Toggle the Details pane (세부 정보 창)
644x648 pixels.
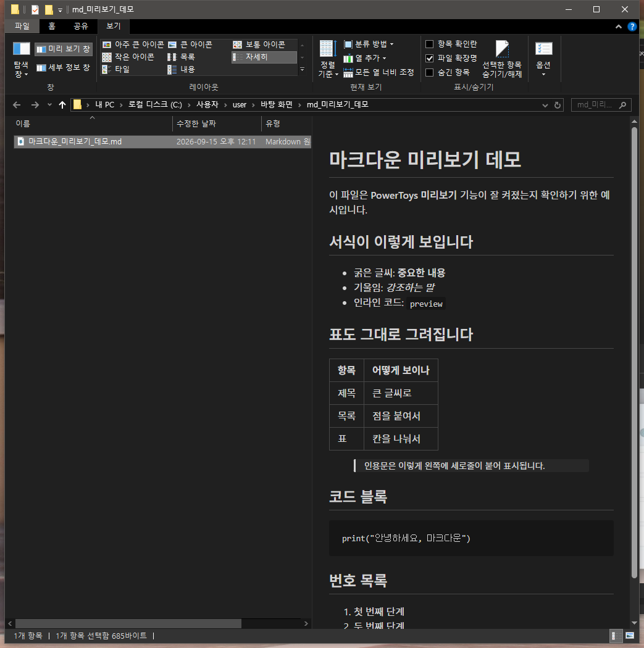pos(63,68)
